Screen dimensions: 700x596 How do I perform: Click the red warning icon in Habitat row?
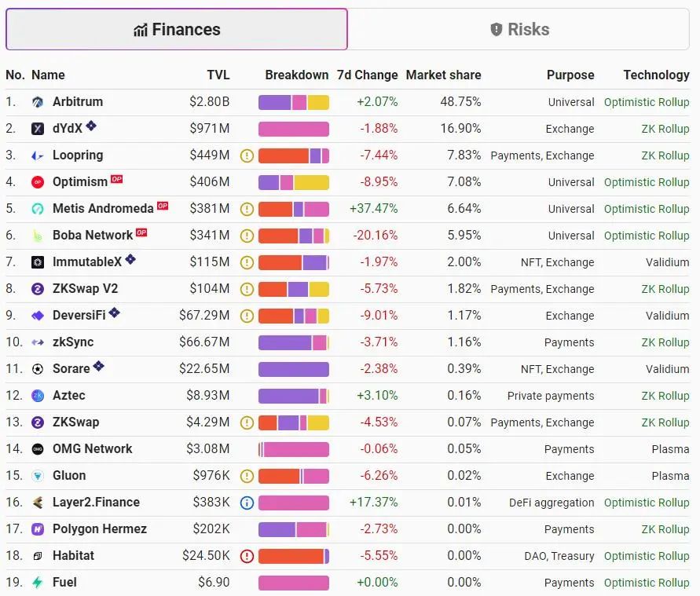click(x=247, y=556)
